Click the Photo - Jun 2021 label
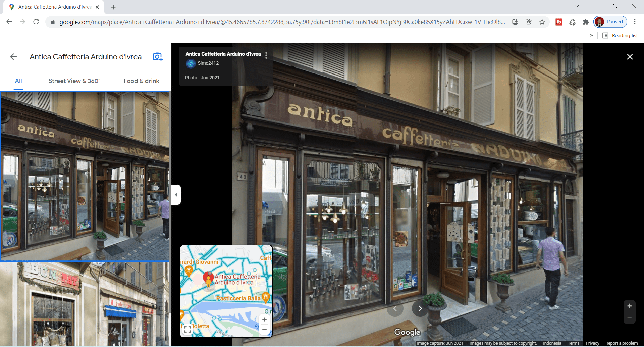Screen dimensions: 644x347 (202, 78)
